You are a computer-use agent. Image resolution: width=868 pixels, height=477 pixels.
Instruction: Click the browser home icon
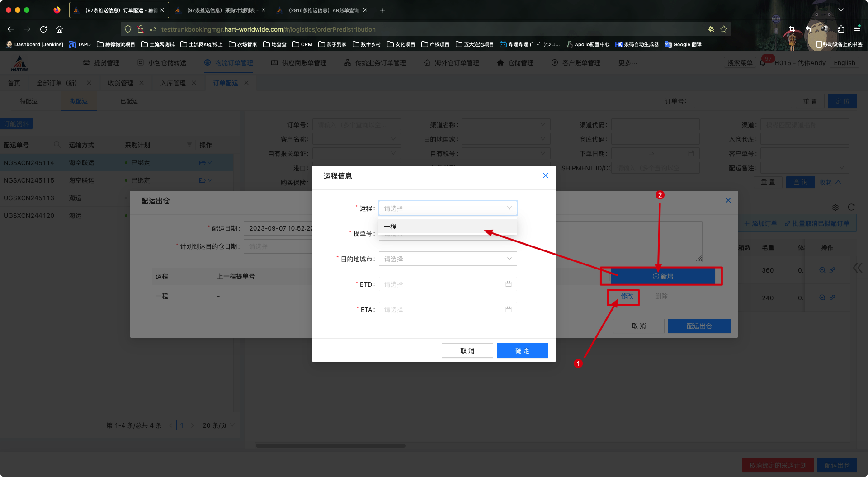pyautogui.click(x=59, y=29)
